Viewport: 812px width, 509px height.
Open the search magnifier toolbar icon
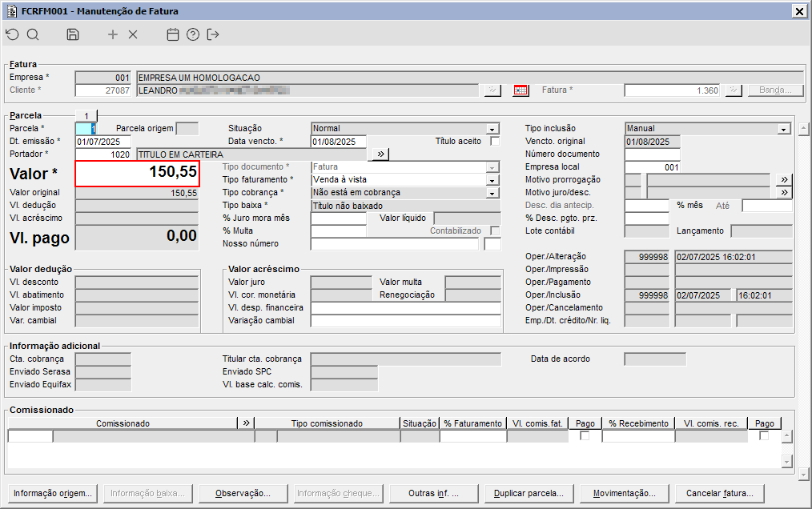pyautogui.click(x=33, y=34)
